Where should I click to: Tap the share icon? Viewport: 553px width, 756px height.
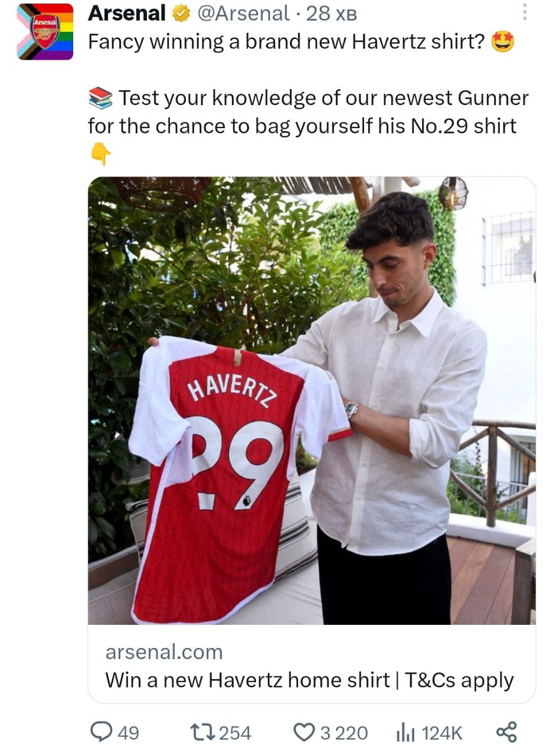pyautogui.click(x=506, y=732)
